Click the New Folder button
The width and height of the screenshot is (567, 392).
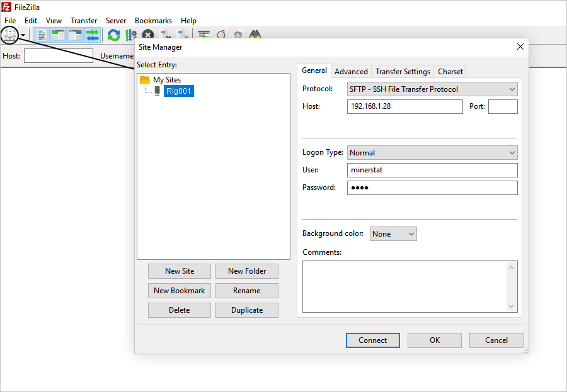[247, 271]
